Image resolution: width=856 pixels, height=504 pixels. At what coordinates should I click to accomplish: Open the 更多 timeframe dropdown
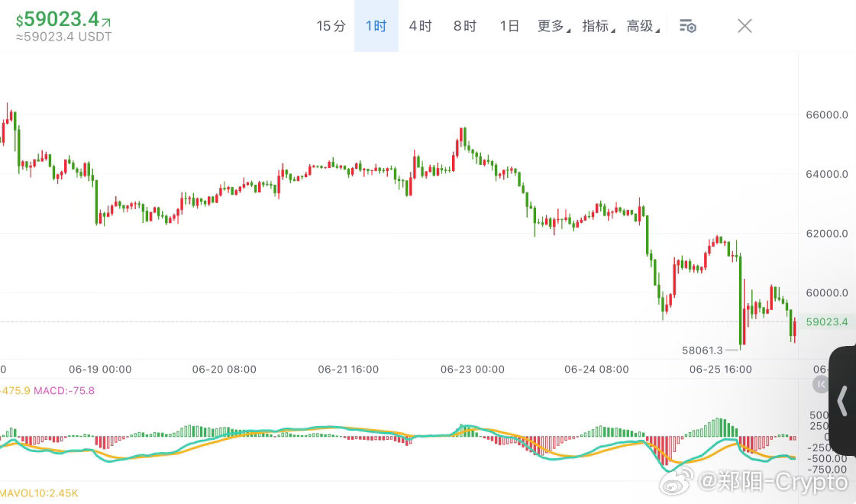554,26
